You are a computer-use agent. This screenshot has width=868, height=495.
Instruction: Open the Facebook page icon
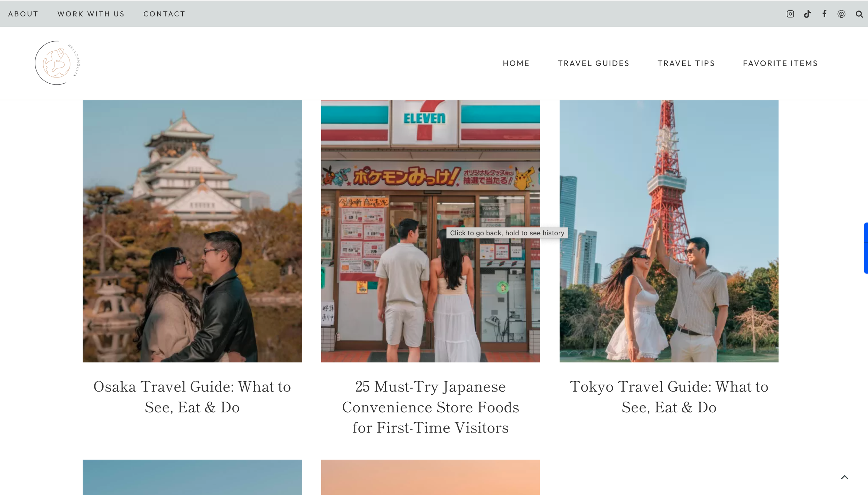click(x=824, y=14)
